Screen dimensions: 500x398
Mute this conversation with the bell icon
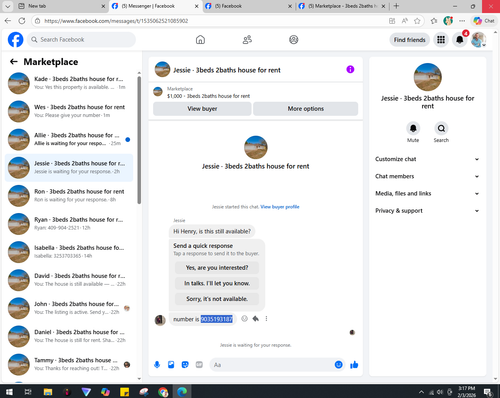pos(413,128)
